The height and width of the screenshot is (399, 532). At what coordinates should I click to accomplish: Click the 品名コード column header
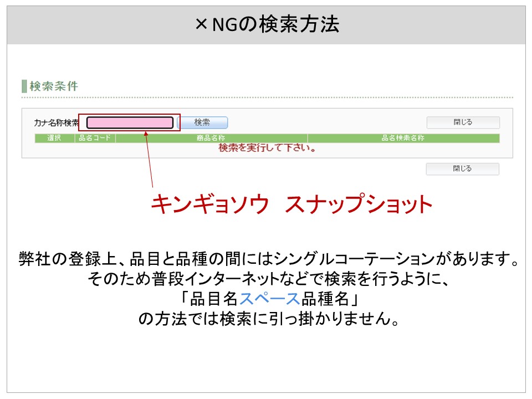coord(95,138)
